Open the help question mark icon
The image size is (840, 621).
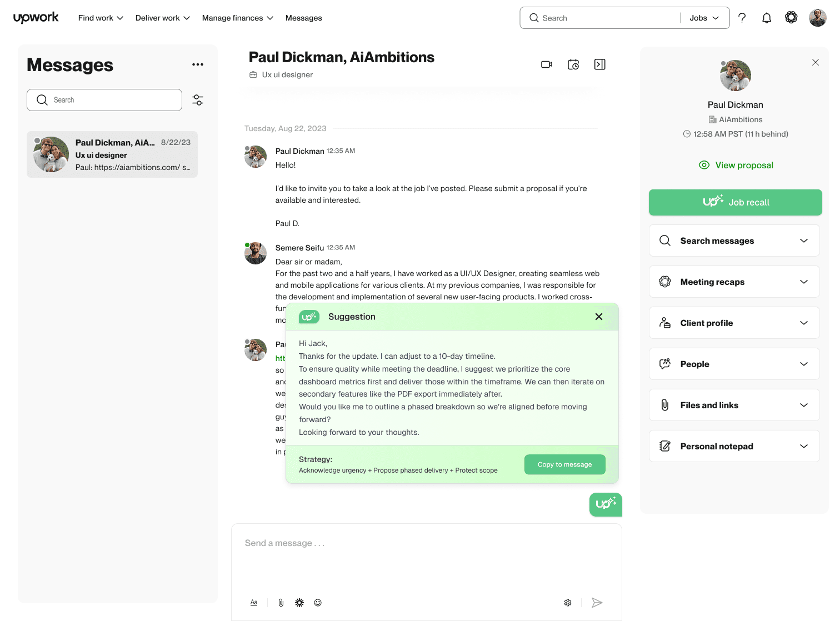tap(742, 18)
